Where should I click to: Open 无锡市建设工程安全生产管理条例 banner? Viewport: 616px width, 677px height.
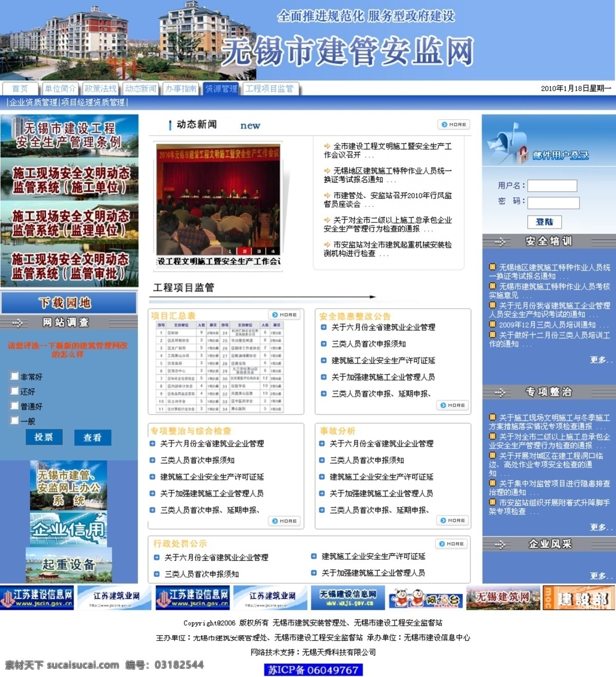[x=69, y=136]
